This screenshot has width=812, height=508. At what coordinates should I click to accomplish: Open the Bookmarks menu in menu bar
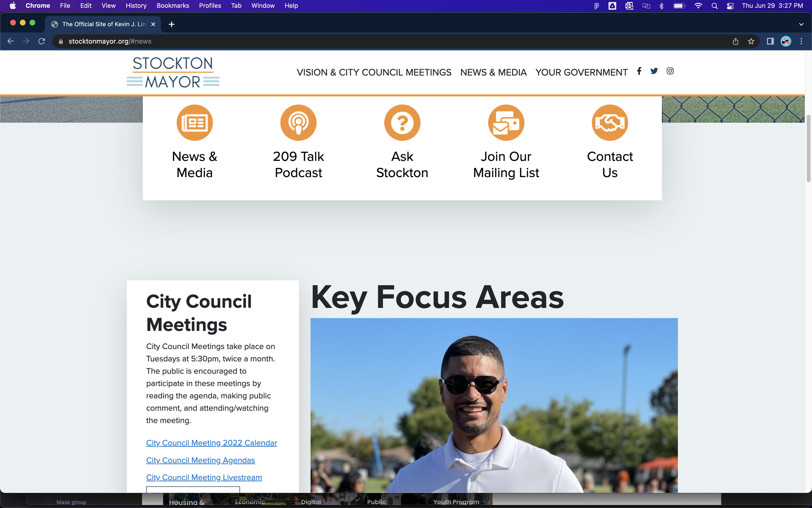point(172,6)
